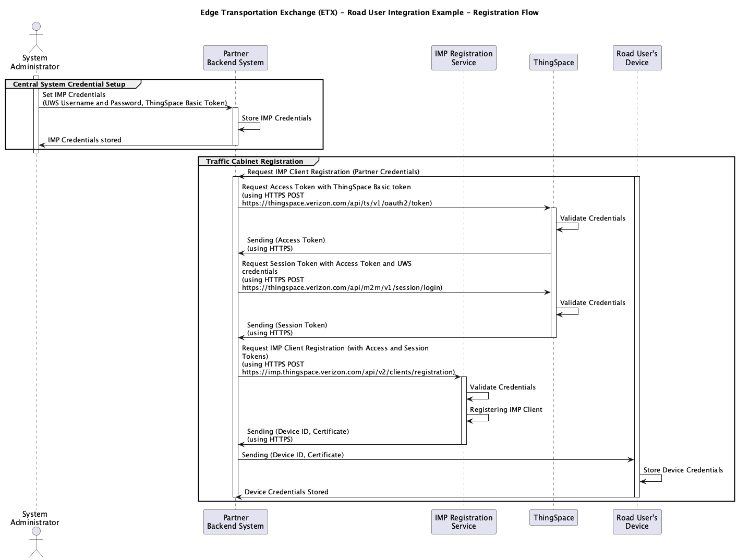The width and height of the screenshot is (737, 560).
Task: Select the top Road User's Device box
Action: tap(637, 58)
